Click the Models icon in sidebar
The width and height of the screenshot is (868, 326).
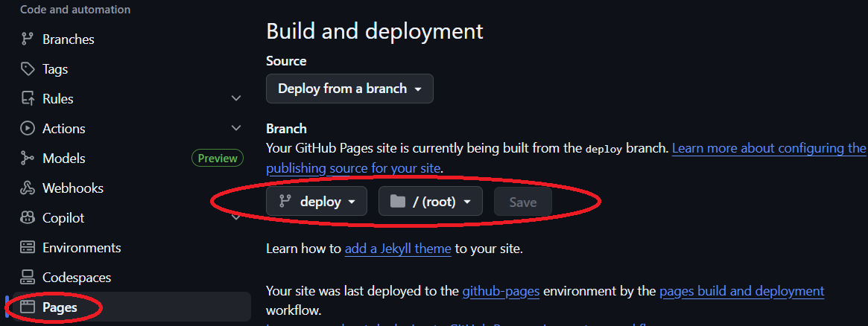(x=28, y=159)
